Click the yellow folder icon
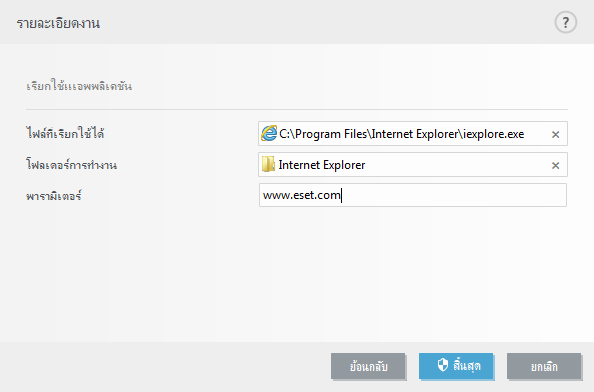Viewport: 594px width, 392px height. pos(268,165)
